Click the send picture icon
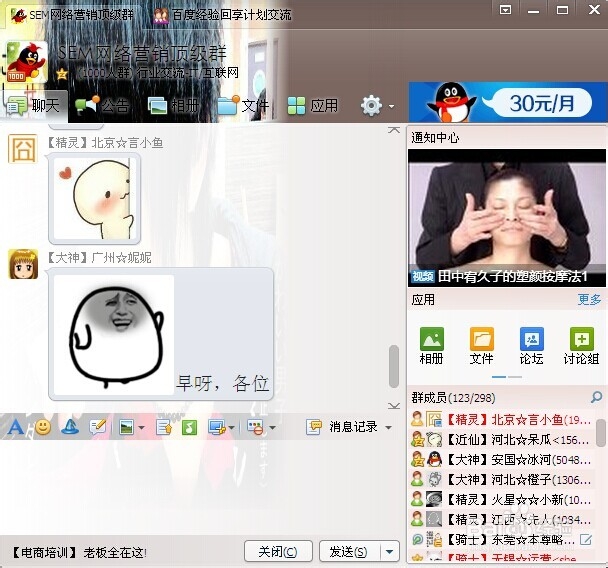Viewport: 608px width, 568px height. 127,428
